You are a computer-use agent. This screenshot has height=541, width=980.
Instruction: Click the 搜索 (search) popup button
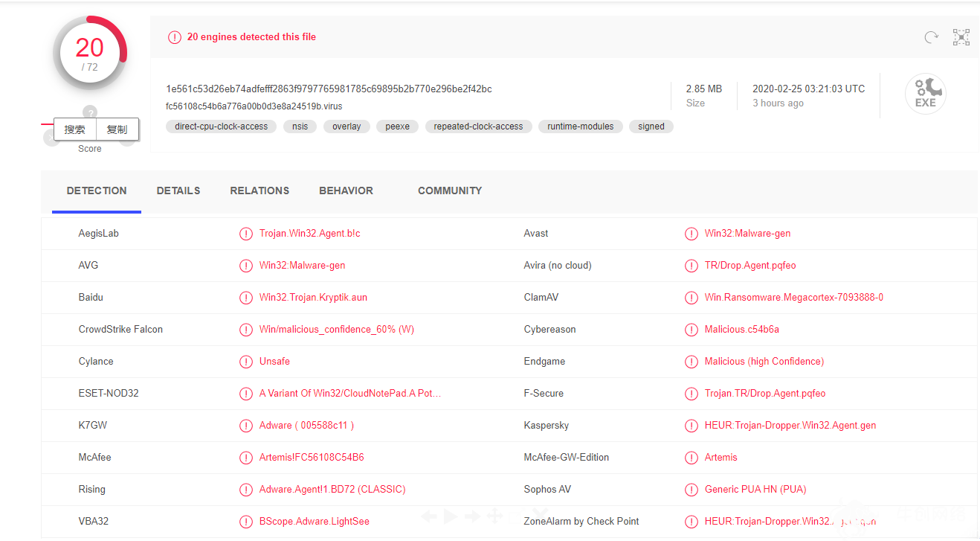tap(75, 129)
